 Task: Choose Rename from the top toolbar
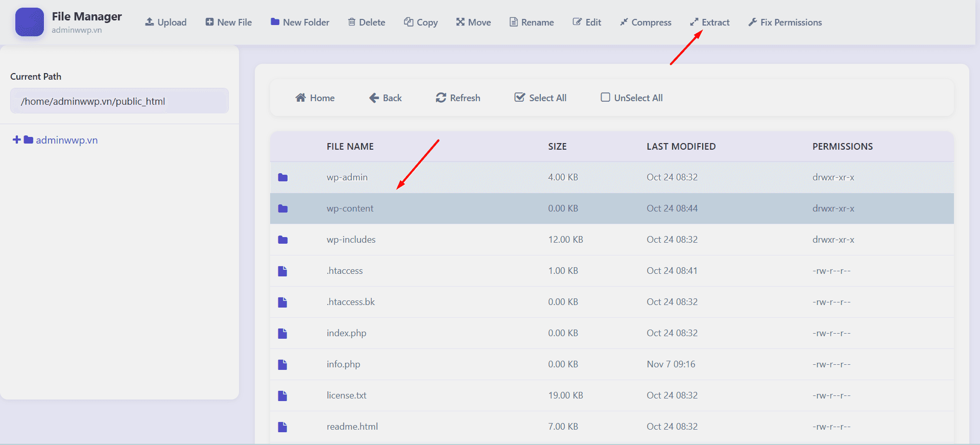tap(532, 22)
